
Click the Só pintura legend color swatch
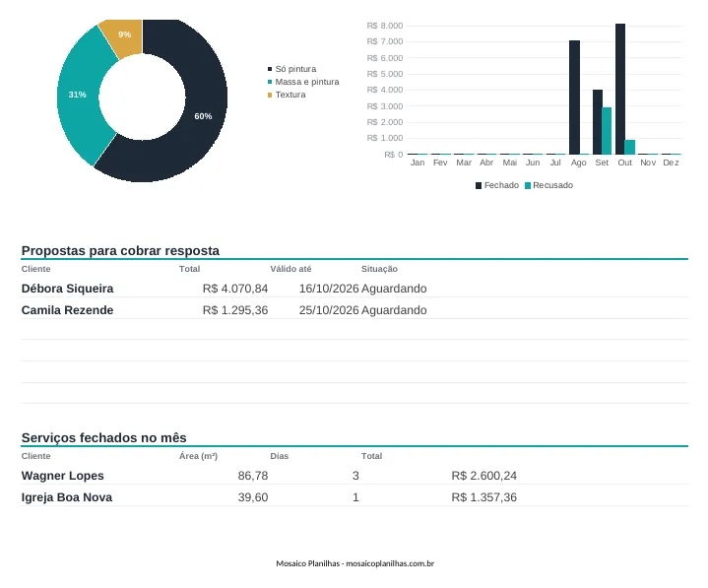coord(270,69)
